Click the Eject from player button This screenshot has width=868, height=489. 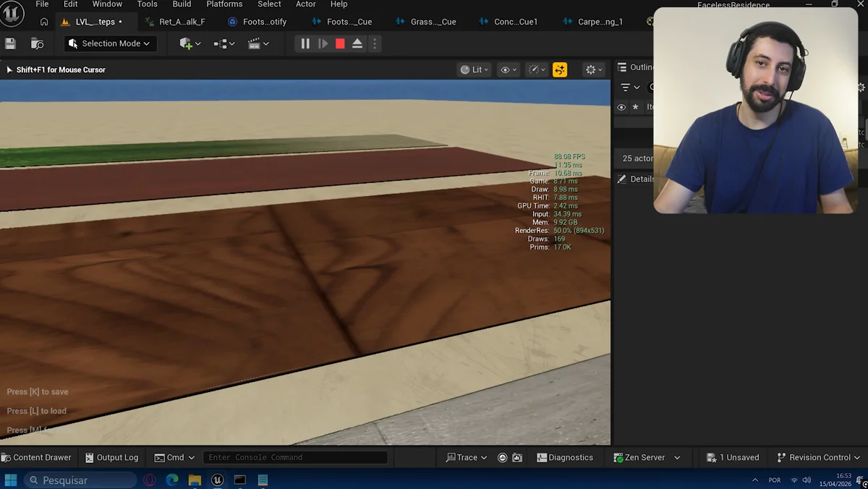357,43
